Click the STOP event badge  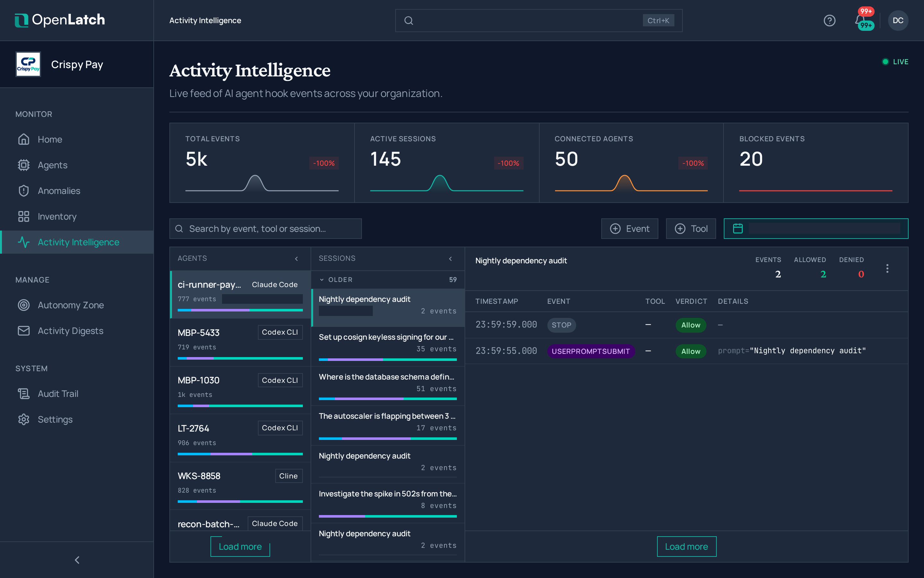tap(561, 325)
